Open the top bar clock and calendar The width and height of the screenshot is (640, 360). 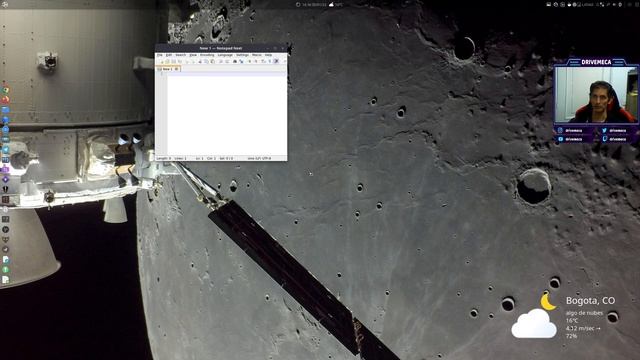[x=314, y=4]
